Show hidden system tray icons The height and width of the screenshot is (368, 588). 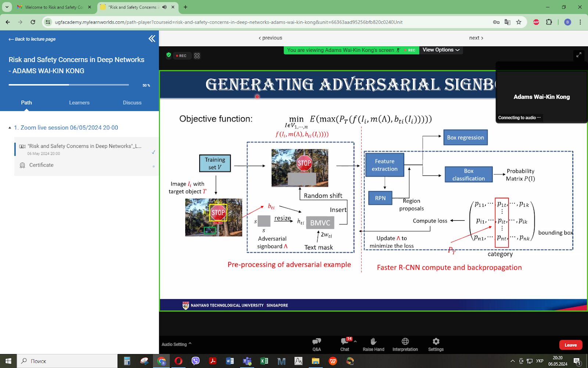tap(513, 361)
